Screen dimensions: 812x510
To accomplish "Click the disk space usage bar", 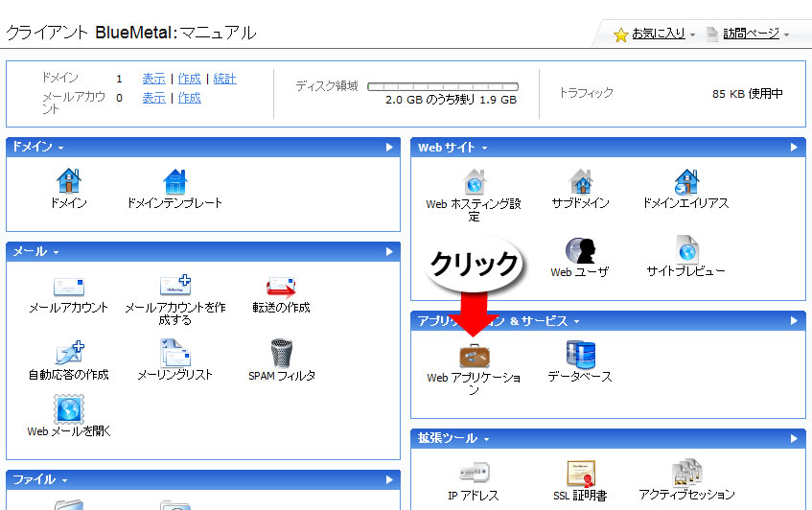I will coord(443,86).
